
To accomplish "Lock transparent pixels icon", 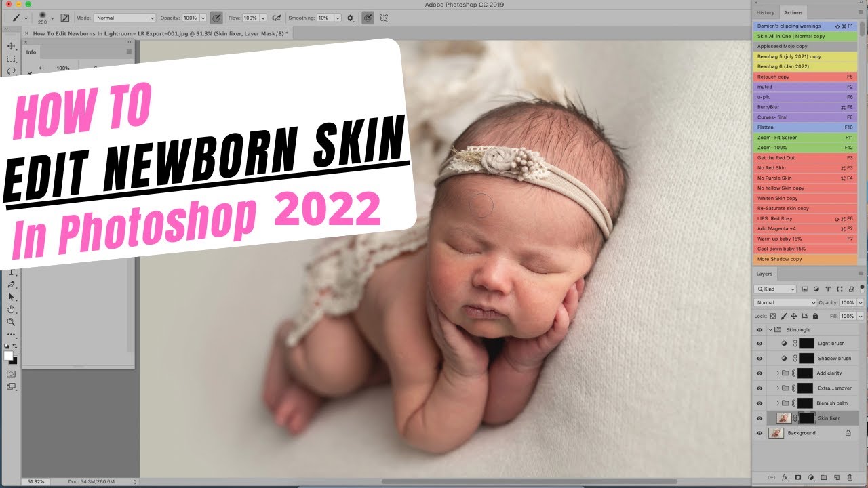I will 772,316.
